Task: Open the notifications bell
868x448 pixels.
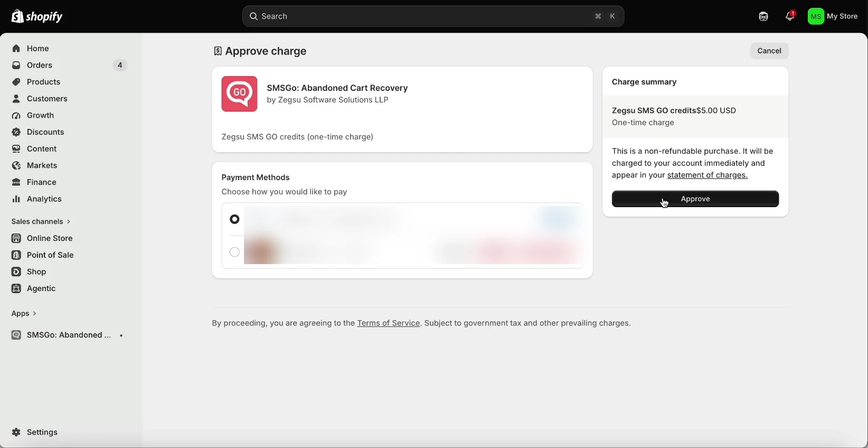Action: [x=790, y=16]
